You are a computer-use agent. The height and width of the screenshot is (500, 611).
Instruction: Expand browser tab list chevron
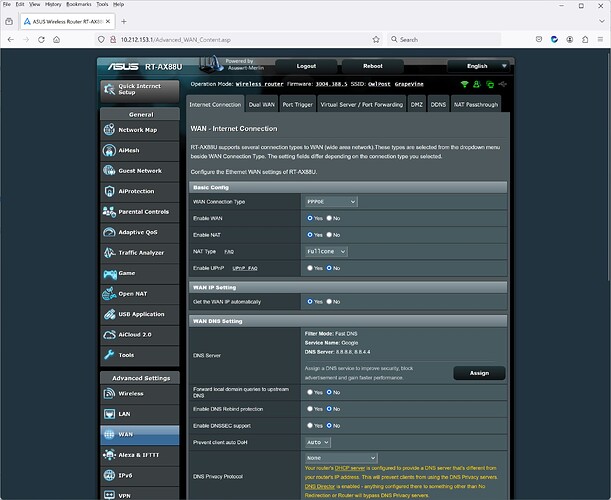[x=602, y=21]
